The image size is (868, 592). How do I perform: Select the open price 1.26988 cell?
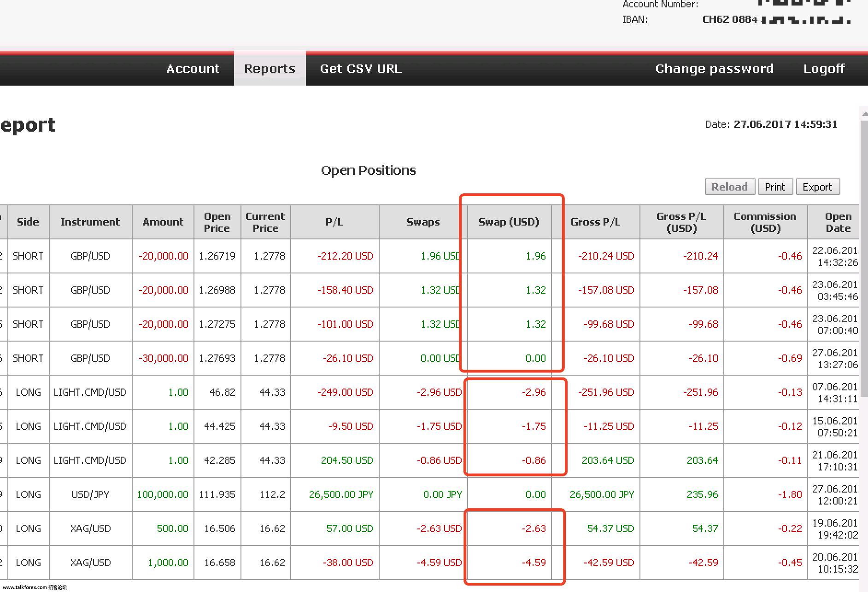(x=217, y=290)
